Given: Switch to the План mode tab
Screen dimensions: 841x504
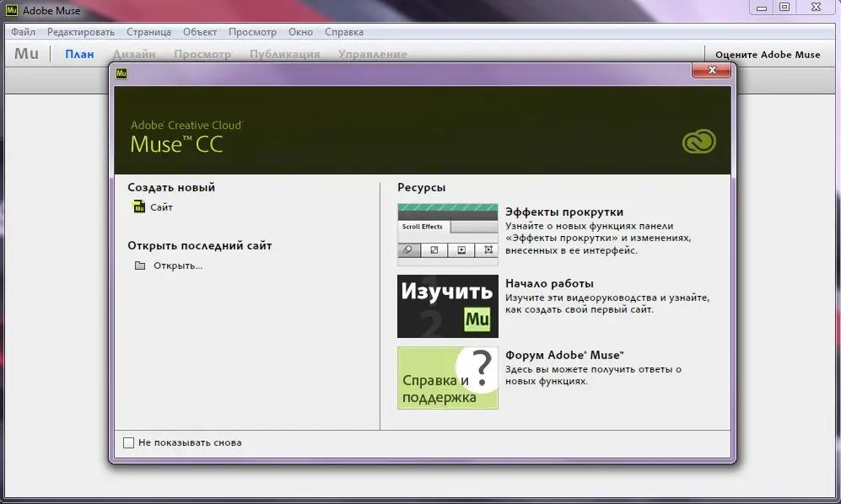Looking at the screenshot, I should (79, 54).
